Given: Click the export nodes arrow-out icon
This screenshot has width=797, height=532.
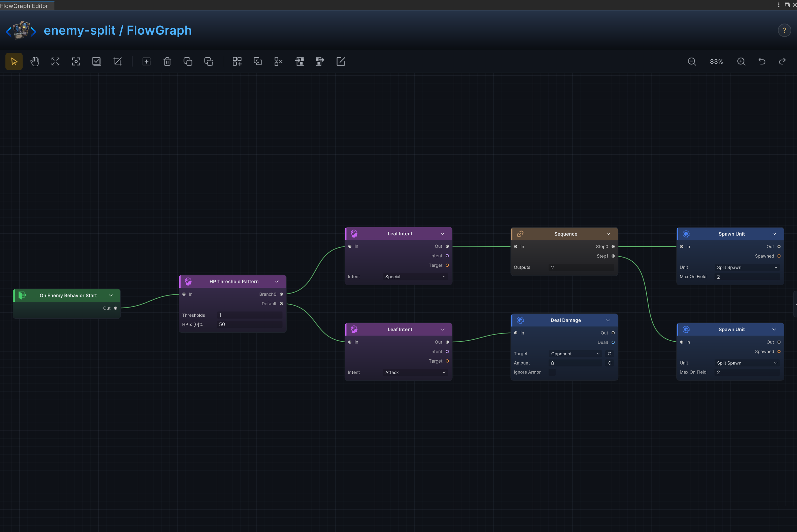Looking at the screenshot, I should pos(320,61).
